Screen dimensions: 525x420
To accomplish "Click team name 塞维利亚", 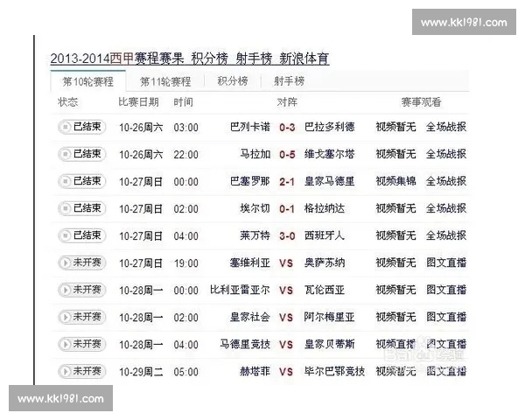I will 249,262.
